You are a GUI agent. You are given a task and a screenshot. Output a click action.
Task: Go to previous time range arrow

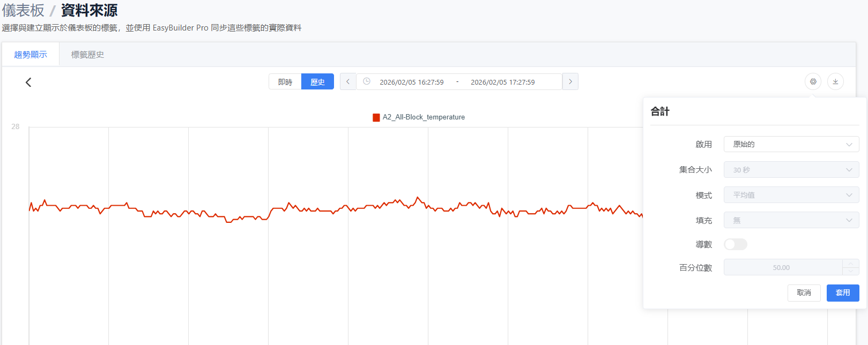[x=348, y=81]
